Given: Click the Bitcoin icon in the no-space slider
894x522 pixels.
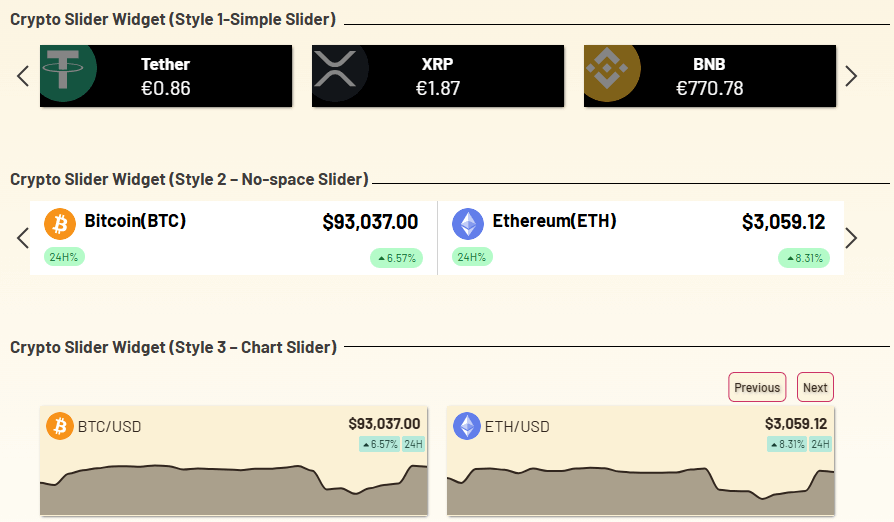Looking at the screenshot, I should pos(60,224).
